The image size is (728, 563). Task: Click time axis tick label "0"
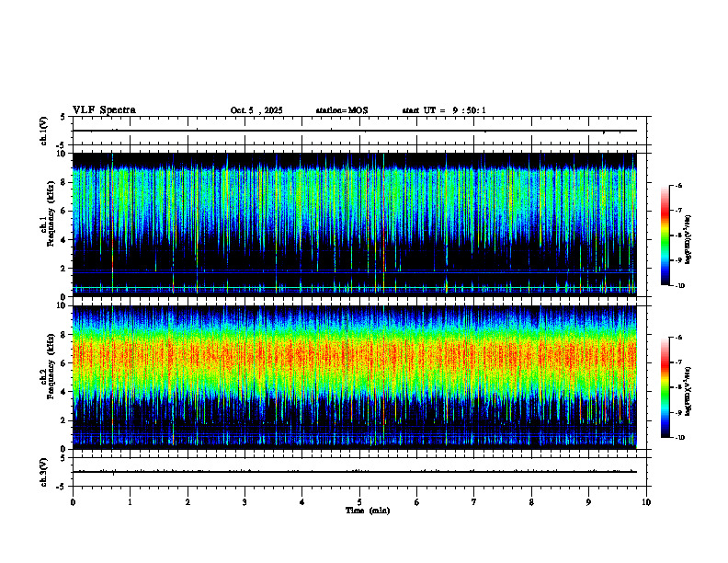[x=73, y=502]
